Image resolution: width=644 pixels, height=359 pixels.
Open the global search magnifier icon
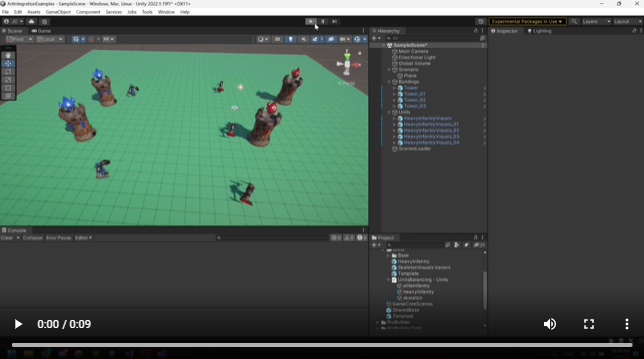[574, 21]
